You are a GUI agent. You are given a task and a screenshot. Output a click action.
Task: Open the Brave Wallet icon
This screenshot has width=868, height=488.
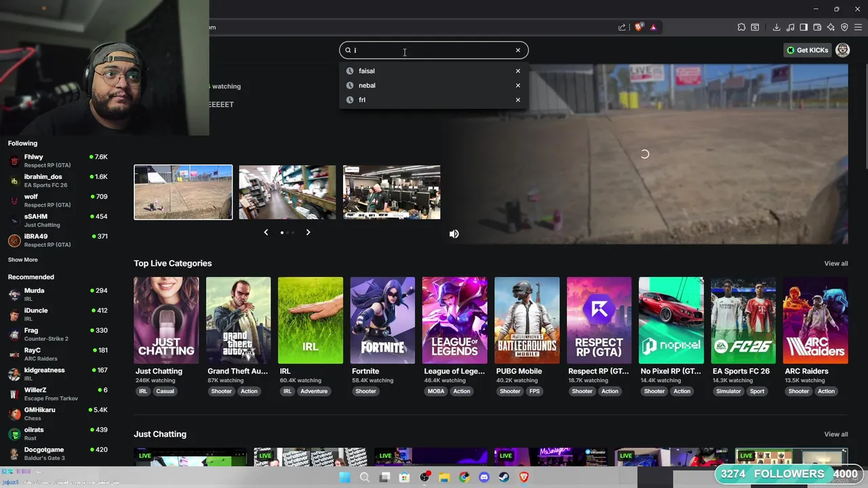click(x=817, y=27)
